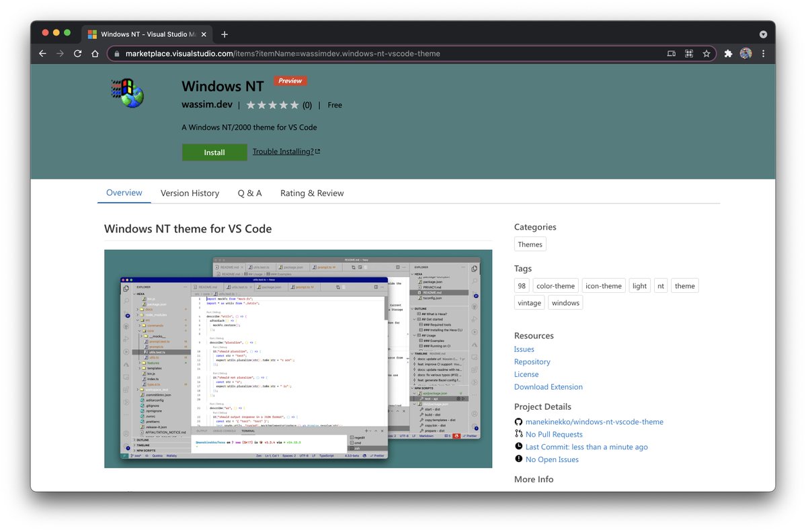Click the light tag
806x532 pixels.
point(639,286)
